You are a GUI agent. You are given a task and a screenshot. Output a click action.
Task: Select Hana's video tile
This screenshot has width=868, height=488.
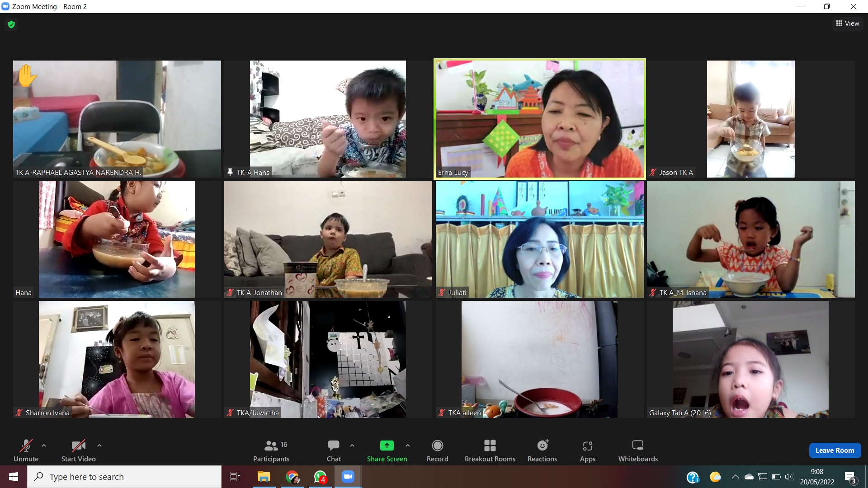(x=117, y=239)
